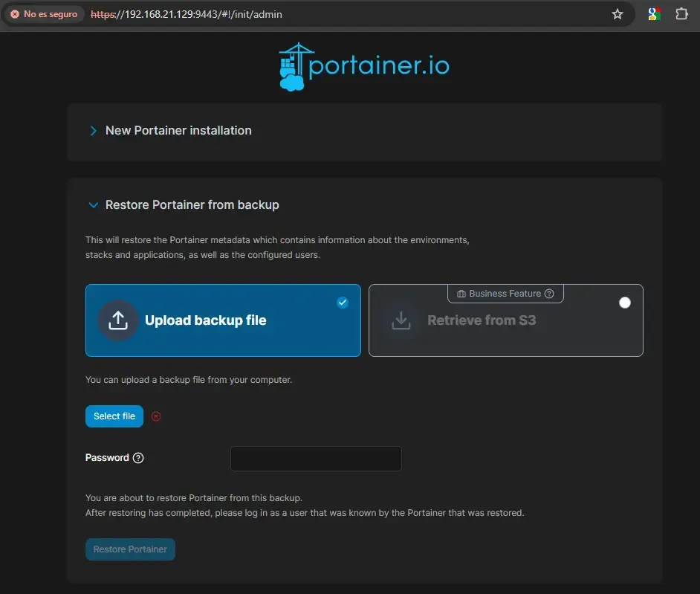
Task: Click the Portainer.io logo
Action: [364, 67]
